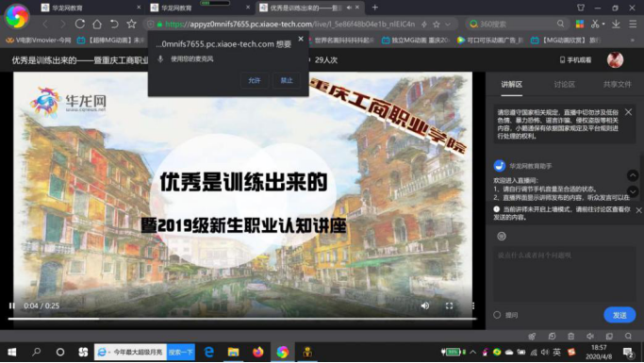Bookmark page with the star icon
644x363 pixels.
(131, 25)
